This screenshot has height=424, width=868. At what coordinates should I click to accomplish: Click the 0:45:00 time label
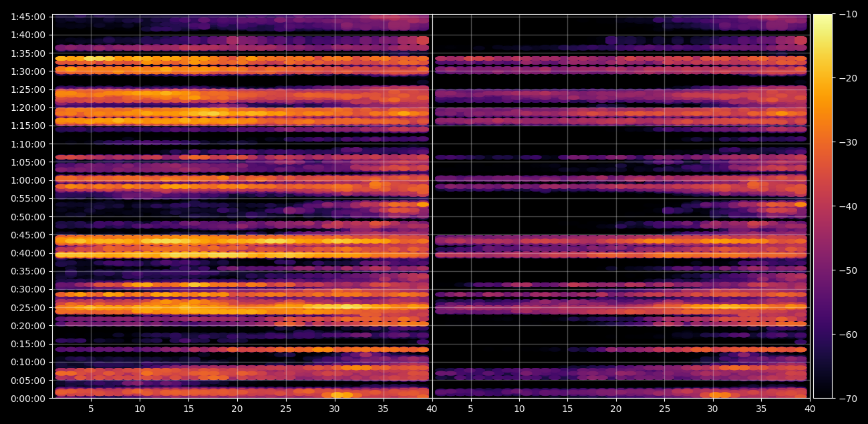click(28, 235)
